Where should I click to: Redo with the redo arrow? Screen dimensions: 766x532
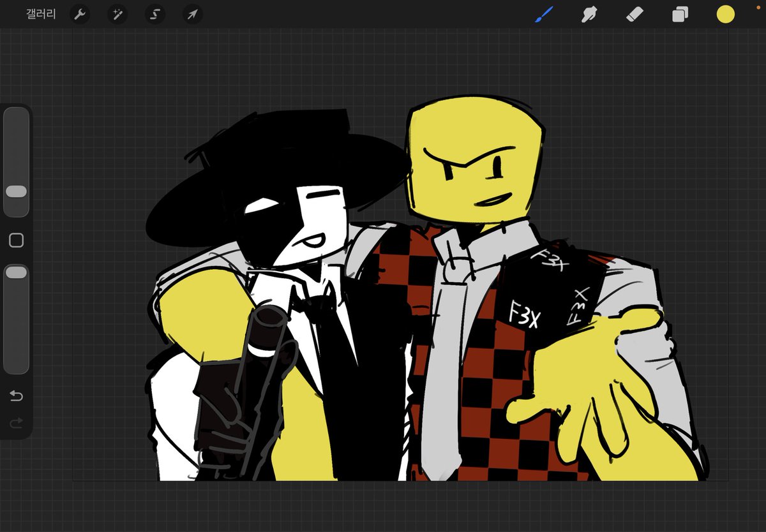[x=17, y=422]
